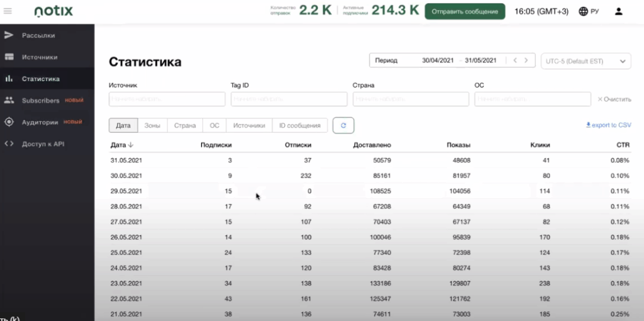The image size is (644, 321).
Task: Open the user profile icon
Action: click(x=619, y=11)
